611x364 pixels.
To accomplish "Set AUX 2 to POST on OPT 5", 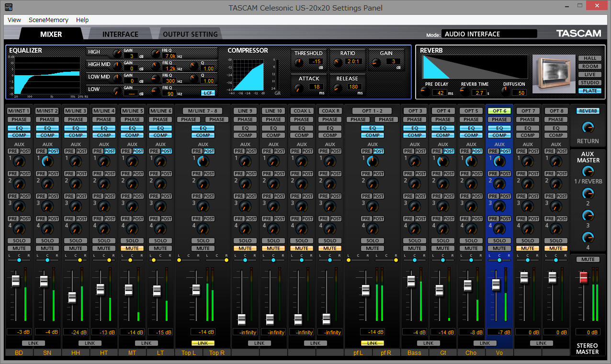I will tap(477, 174).
